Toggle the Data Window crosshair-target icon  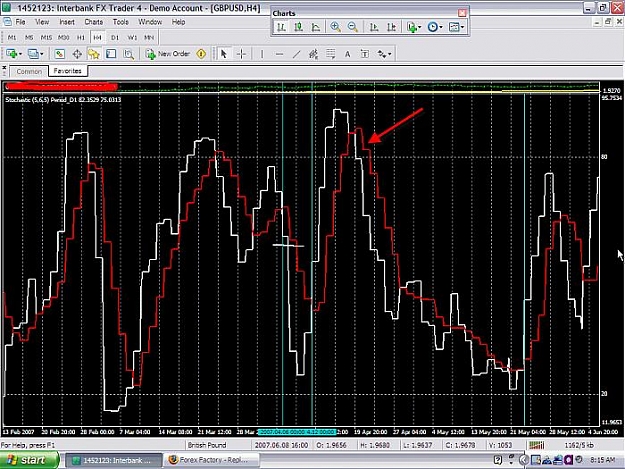(x=77, y=54)
